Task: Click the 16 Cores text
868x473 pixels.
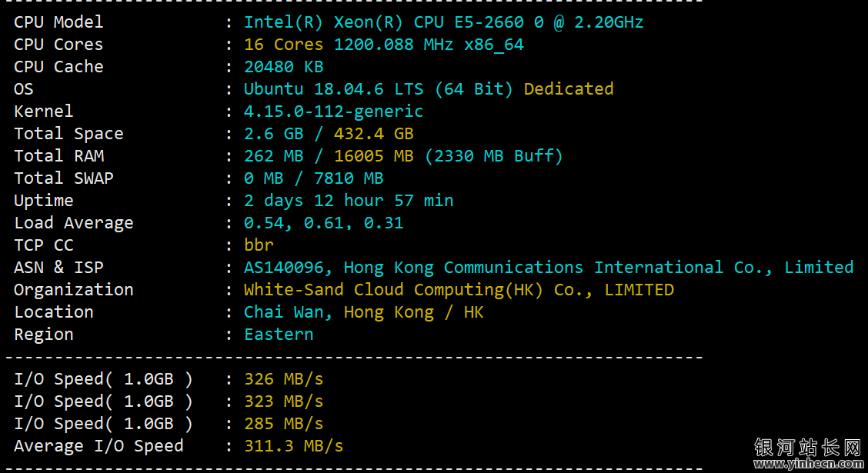Action: coord(283,45)
